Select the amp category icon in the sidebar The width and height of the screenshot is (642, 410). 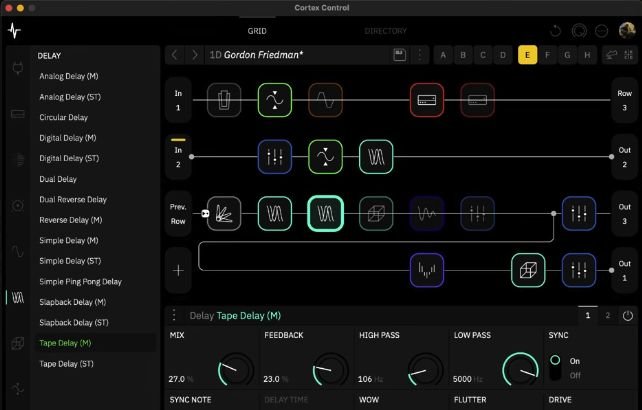pyautogui.click(x=18, y=114)
